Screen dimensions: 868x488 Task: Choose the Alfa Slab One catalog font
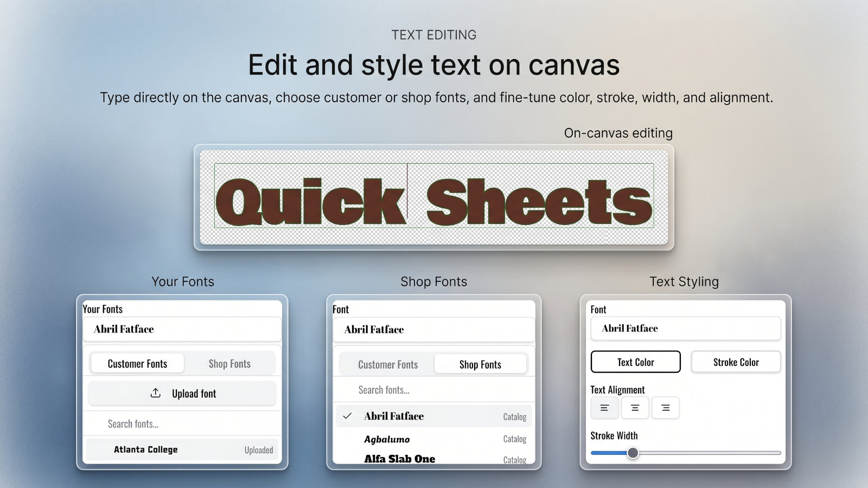434,458
